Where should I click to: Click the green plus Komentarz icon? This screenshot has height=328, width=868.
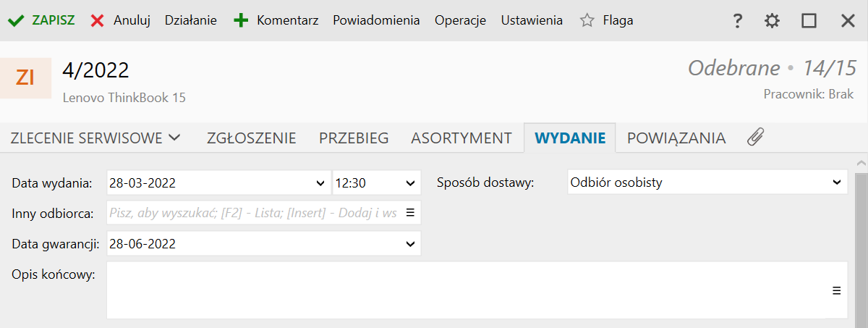241,21
